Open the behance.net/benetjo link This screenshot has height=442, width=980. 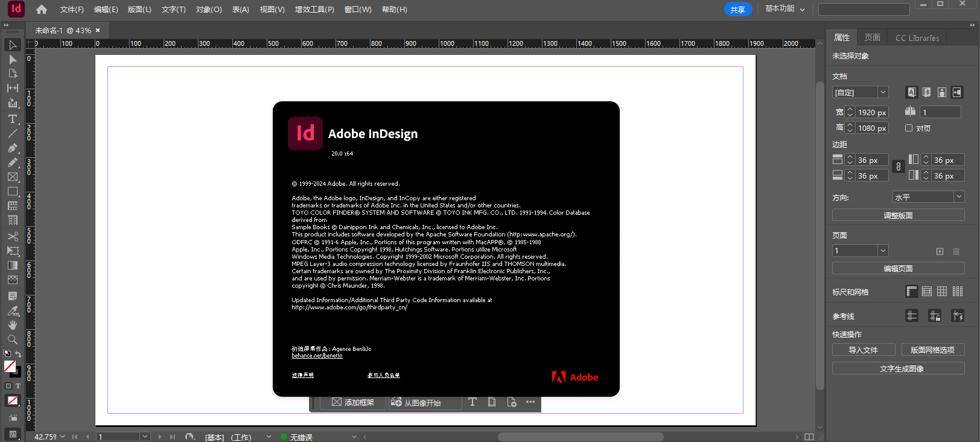coord(317,356)
